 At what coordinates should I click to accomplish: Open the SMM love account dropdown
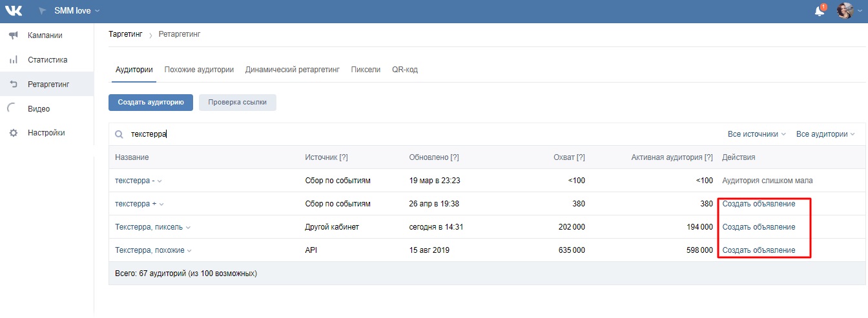(77, 11)
